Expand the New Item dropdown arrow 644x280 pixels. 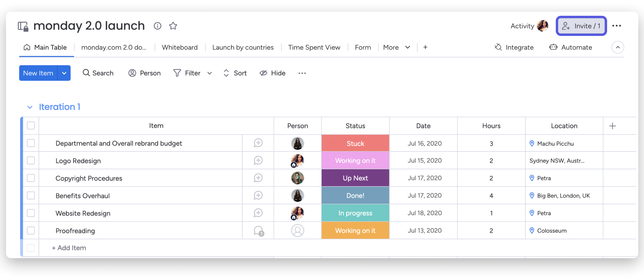pos(64,73)
